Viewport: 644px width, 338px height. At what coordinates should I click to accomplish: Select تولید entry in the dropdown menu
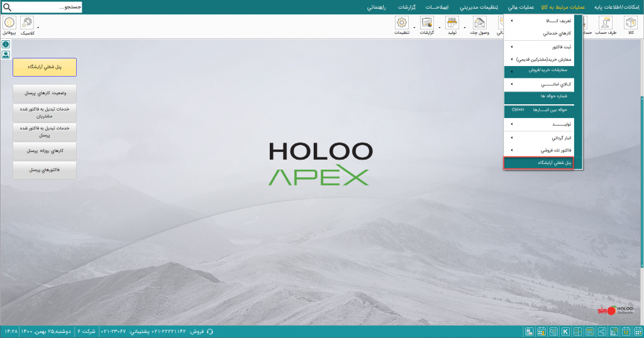(539, 124)
